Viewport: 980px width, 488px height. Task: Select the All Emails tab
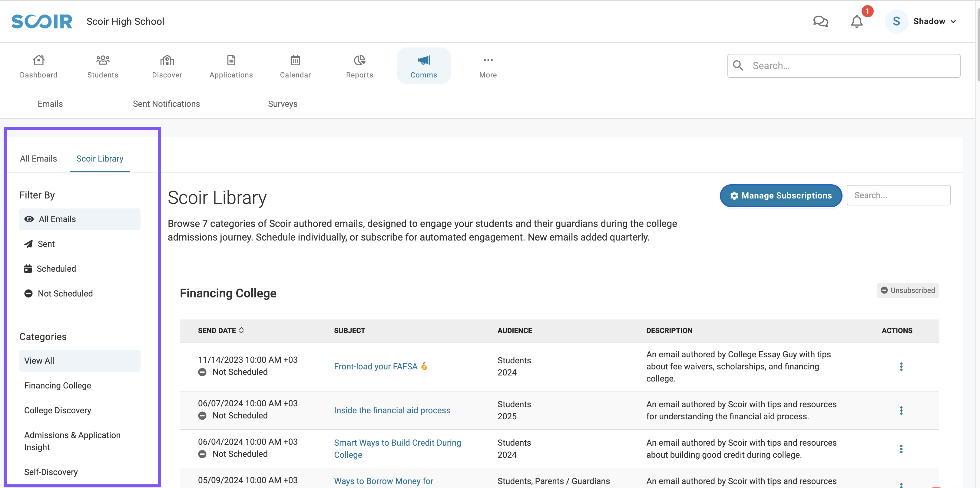(x=38, y=159)
